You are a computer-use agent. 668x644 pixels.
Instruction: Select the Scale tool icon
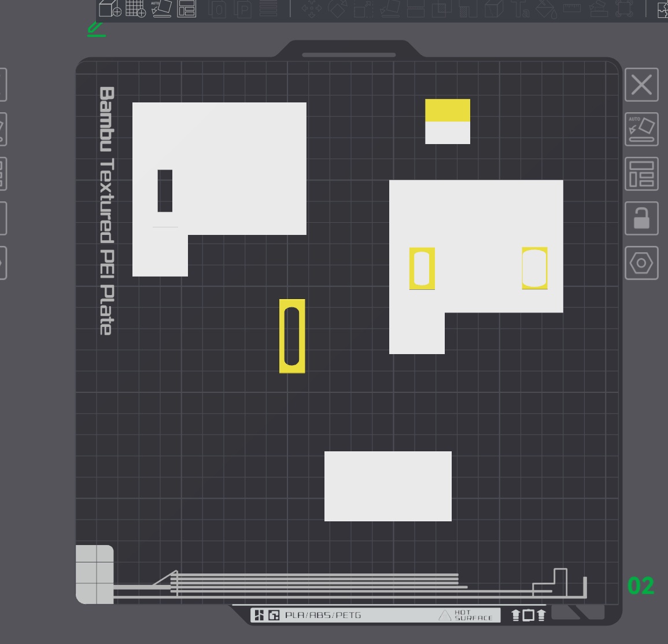click(363, 9)
